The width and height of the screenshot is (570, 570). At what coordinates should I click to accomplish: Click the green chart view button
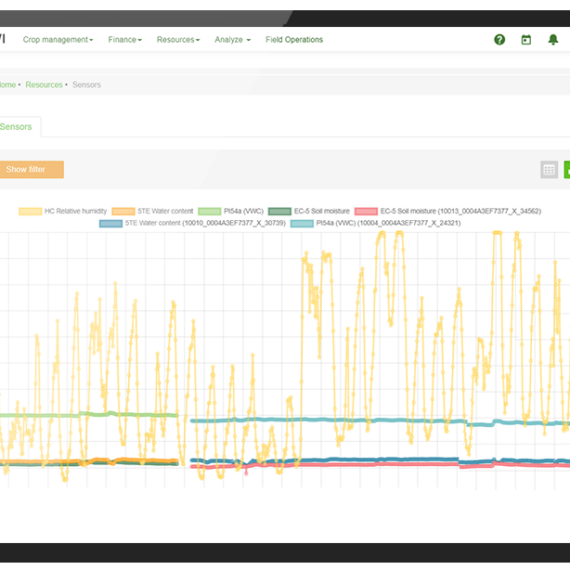tap(567, 170)
